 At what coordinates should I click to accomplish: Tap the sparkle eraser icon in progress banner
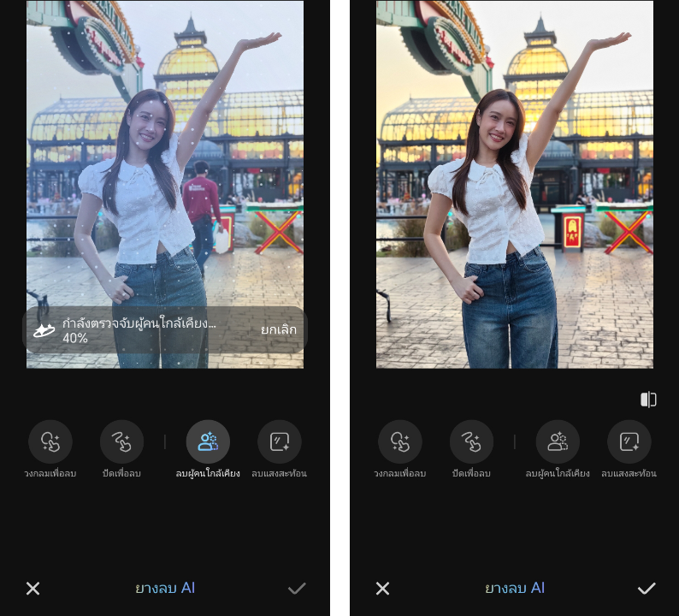(44, 330)
